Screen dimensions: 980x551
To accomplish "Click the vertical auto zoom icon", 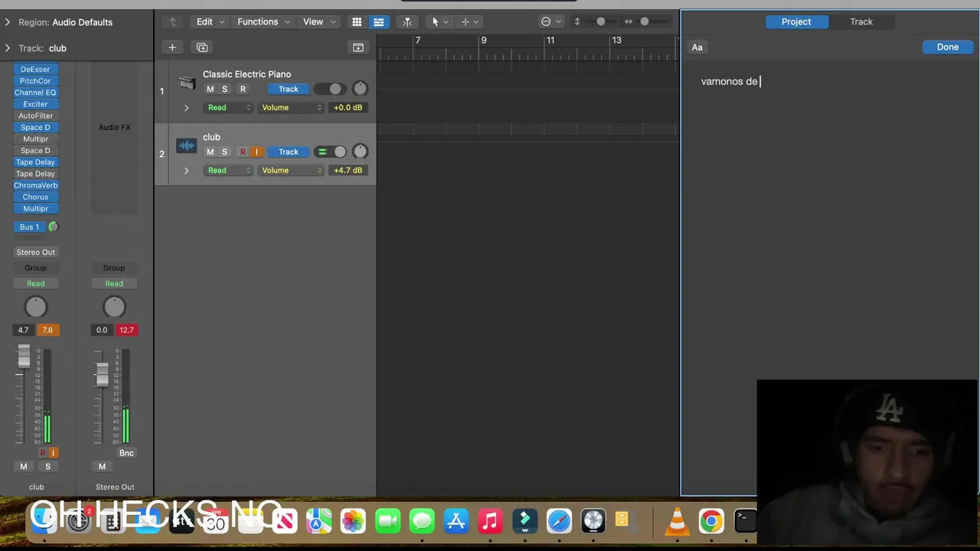I will (x=577, y=21).
